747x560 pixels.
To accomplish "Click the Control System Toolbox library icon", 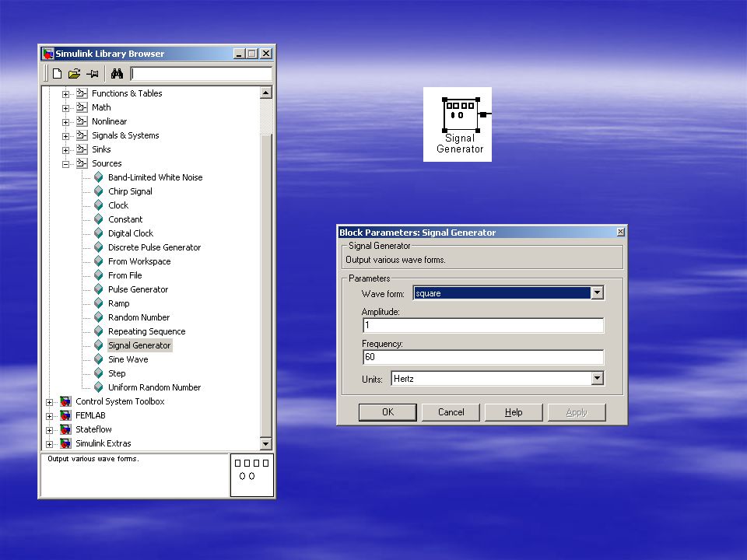I will point(65,401).
